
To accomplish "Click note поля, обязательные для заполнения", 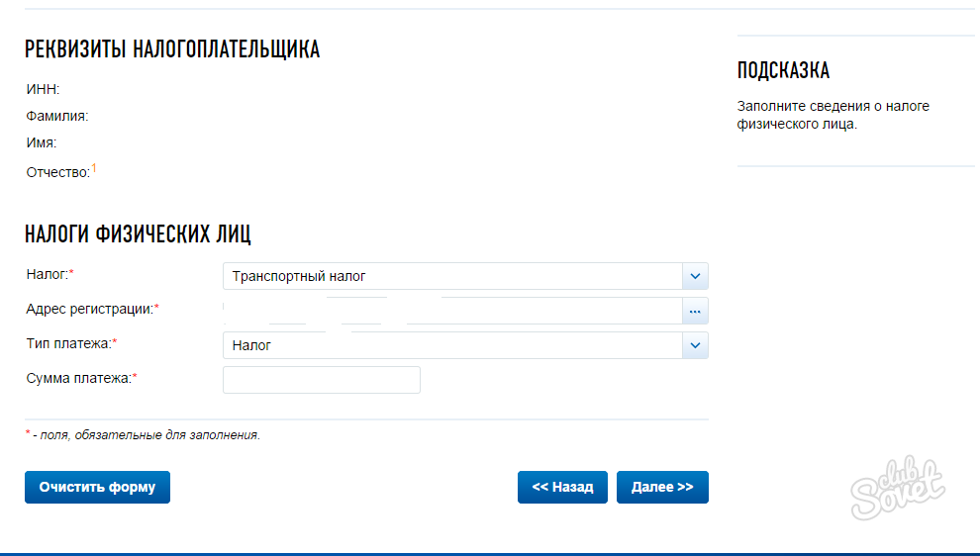I will 150,434.
